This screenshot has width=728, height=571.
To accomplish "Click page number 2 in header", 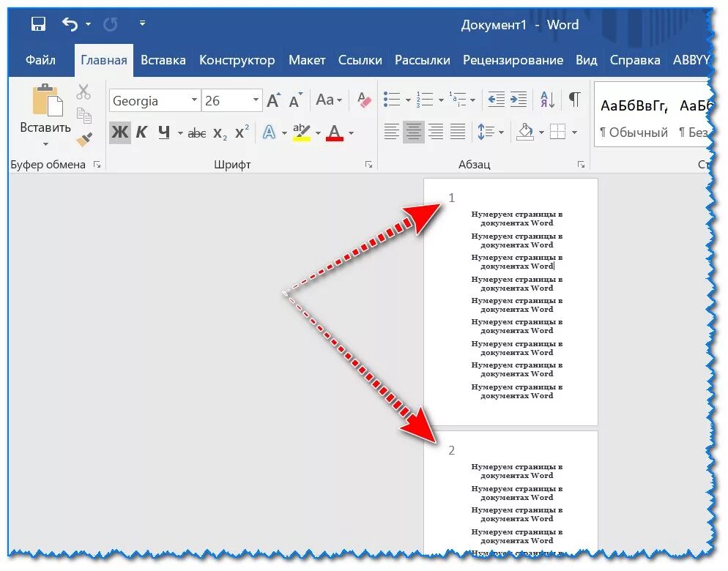I will [451, 450].
